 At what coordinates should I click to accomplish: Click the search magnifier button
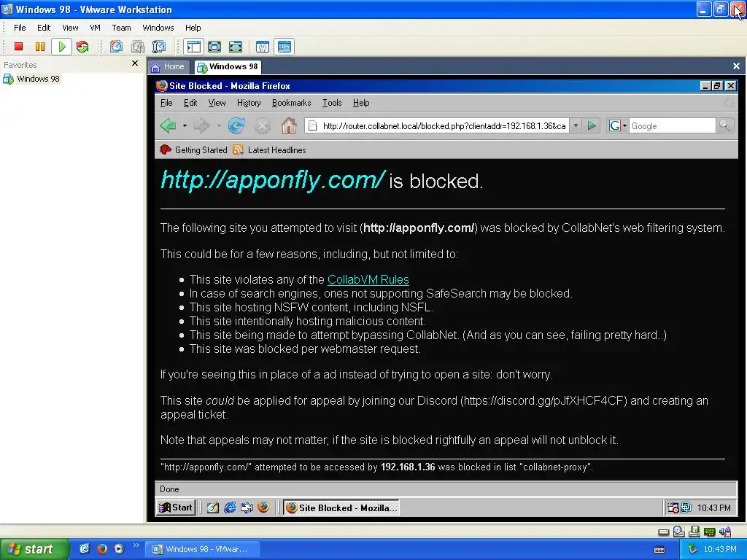724,125
